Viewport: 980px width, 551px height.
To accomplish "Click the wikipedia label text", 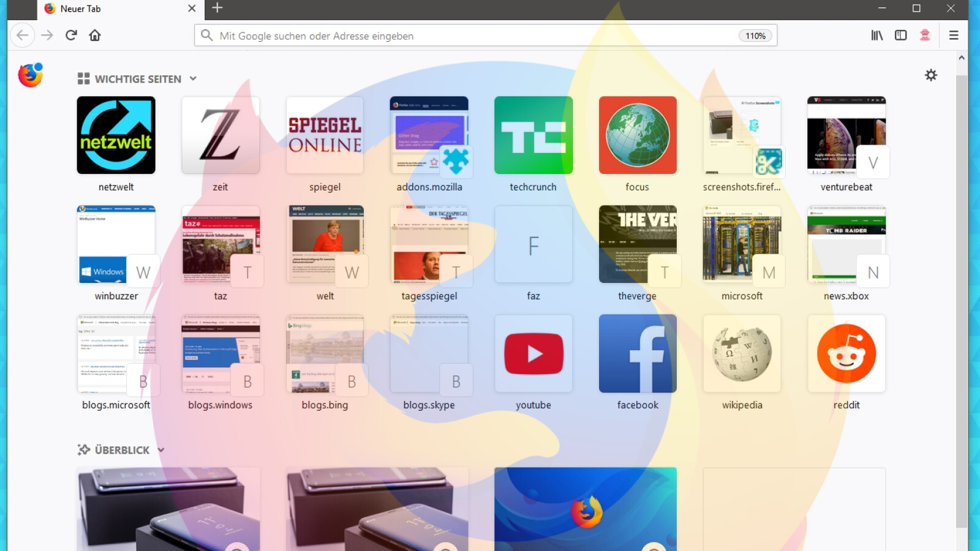I will 742,405.
